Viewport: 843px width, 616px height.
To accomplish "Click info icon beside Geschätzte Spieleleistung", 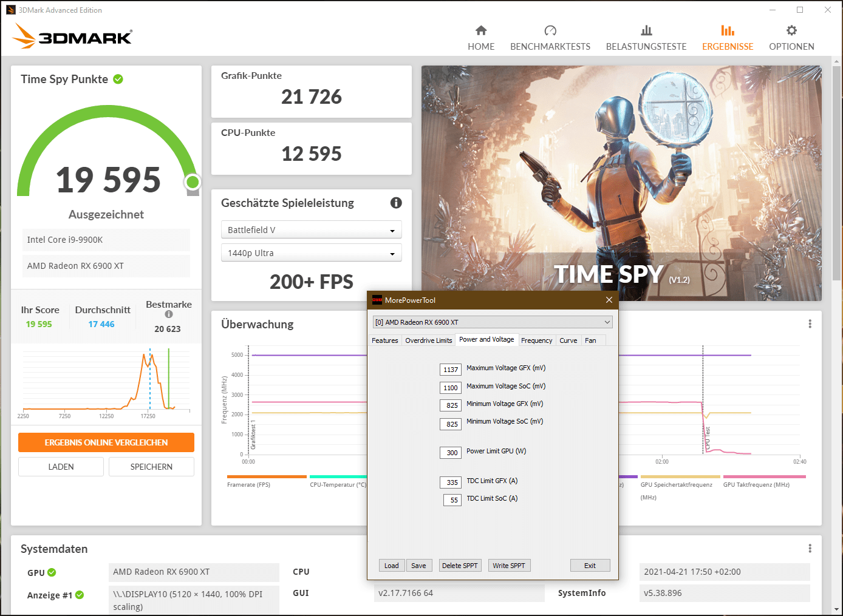I will [396, 203].
